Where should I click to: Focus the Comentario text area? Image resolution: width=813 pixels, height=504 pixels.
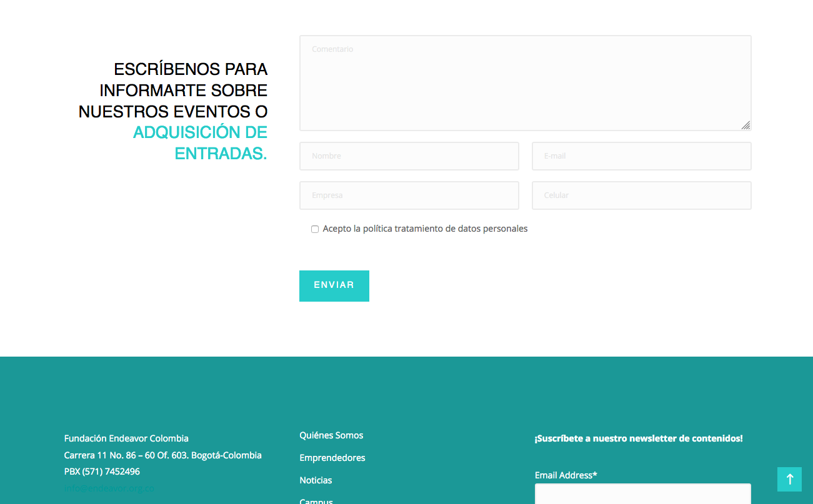[525, 83]
